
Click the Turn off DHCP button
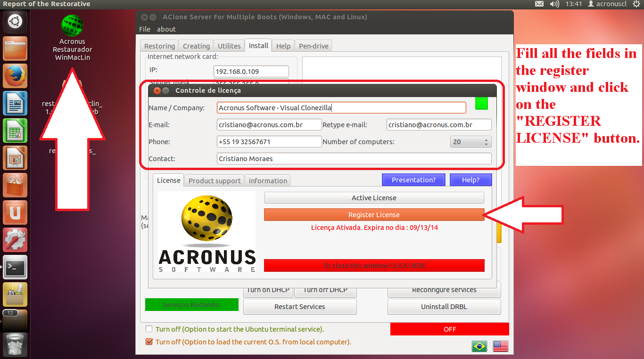pos(325,292)
